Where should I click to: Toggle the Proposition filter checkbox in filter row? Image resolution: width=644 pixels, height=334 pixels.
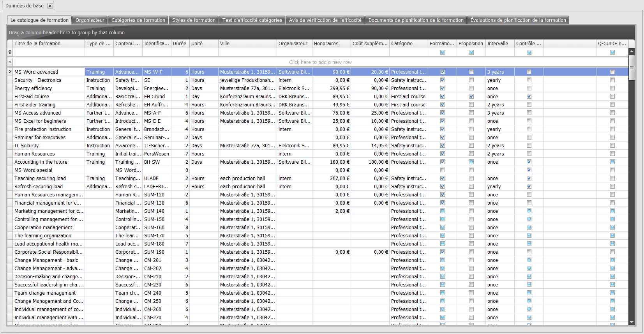point(471,52)
